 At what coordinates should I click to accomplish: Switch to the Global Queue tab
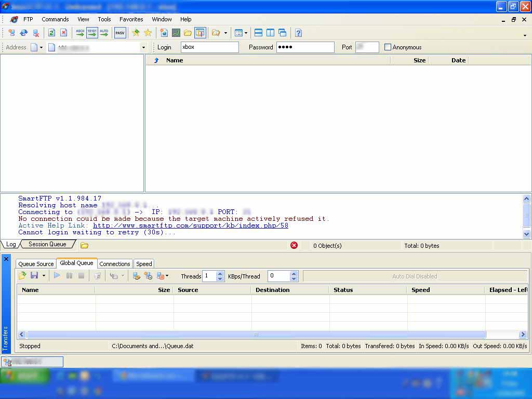(x=76, y=263)
